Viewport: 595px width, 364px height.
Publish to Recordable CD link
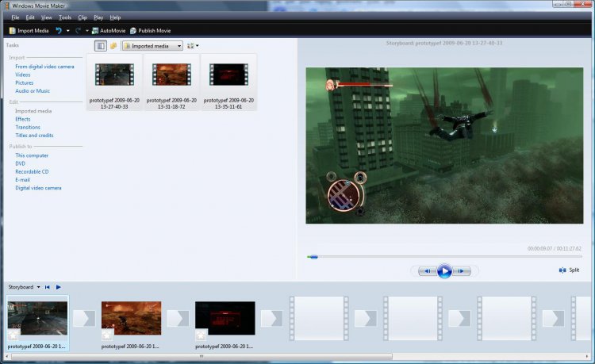(32, 172)
